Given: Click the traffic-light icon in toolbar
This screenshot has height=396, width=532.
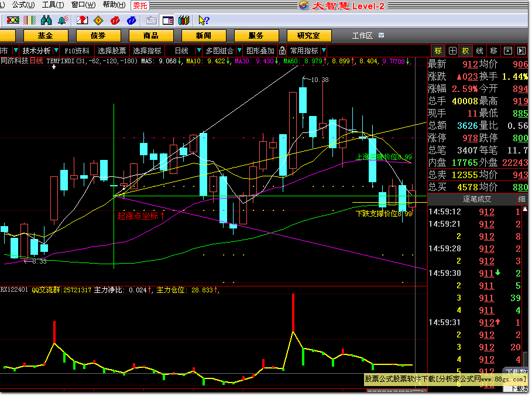Looking at the screenshot, I should click(13, 21).
